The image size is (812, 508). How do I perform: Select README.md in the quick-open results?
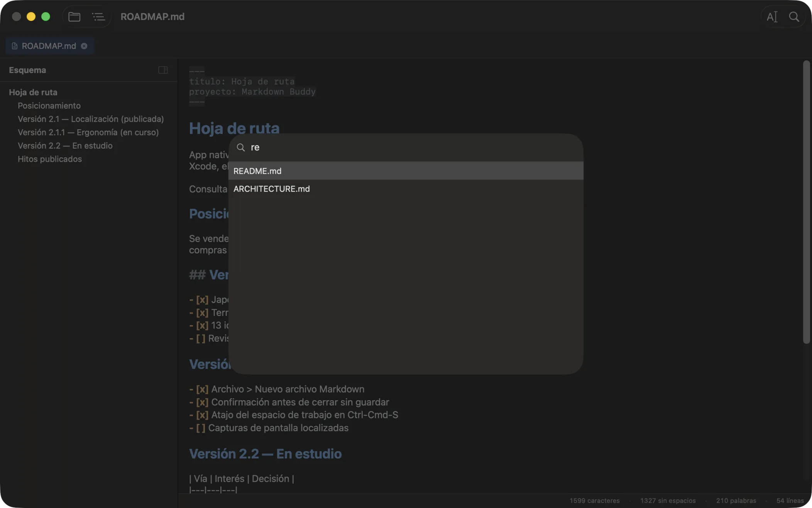406,171
